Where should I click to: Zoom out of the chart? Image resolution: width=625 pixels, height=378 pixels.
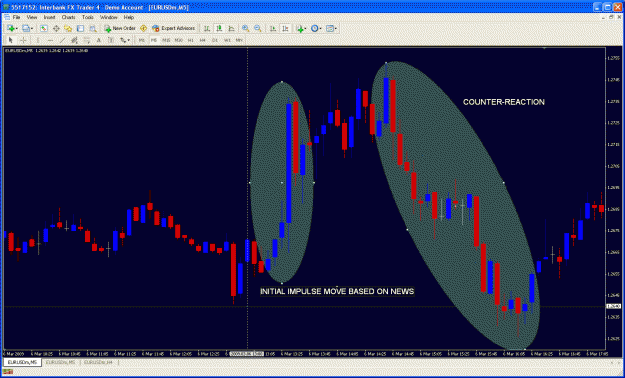coord(258,28)
